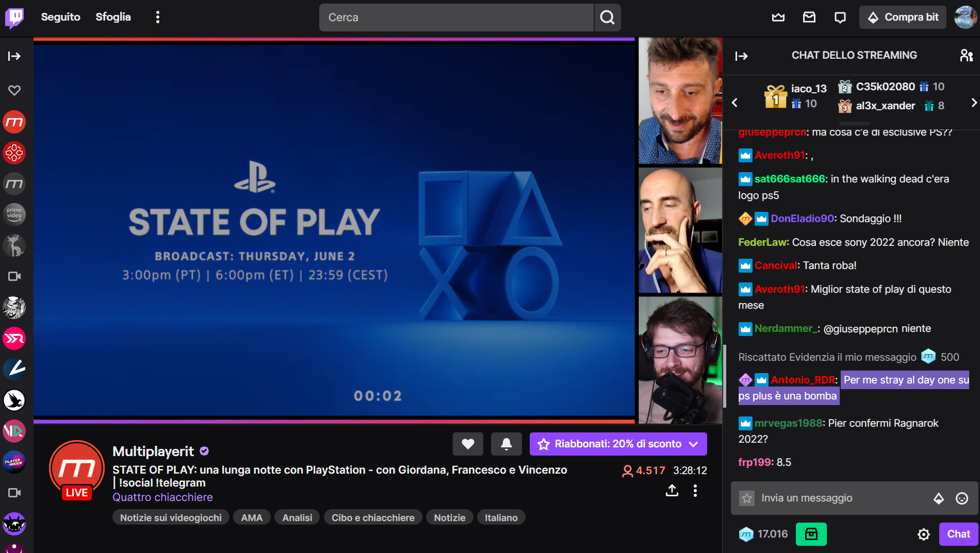Show previous gift leaderboard page
Screen dimensions: 980x553
pyautogui.click(x=735, y=103)
